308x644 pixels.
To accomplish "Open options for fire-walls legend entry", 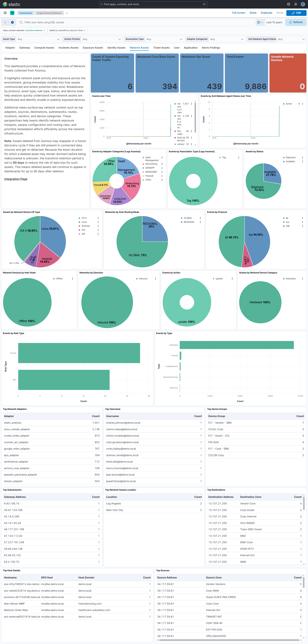I will click(191, 131).
